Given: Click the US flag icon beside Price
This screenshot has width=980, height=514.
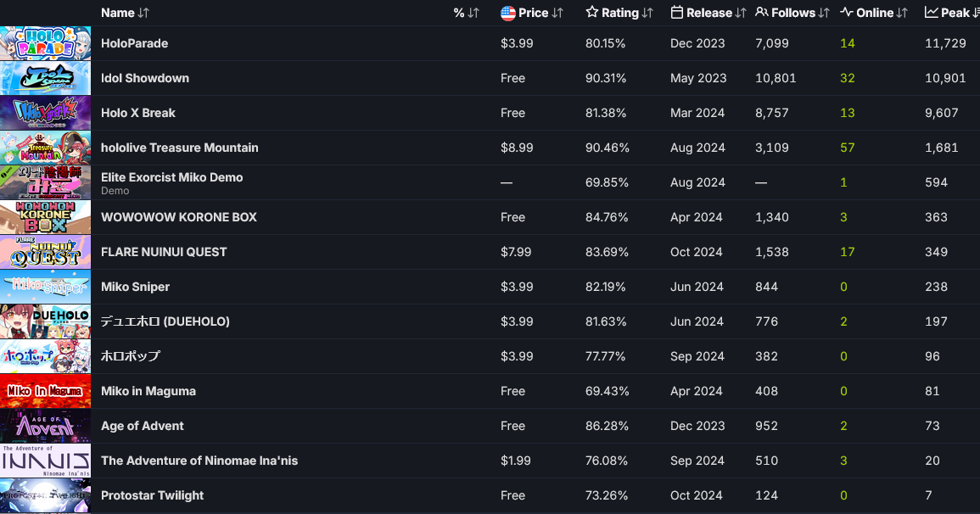Looking at the screenshot, I should [x=508, y=13].
